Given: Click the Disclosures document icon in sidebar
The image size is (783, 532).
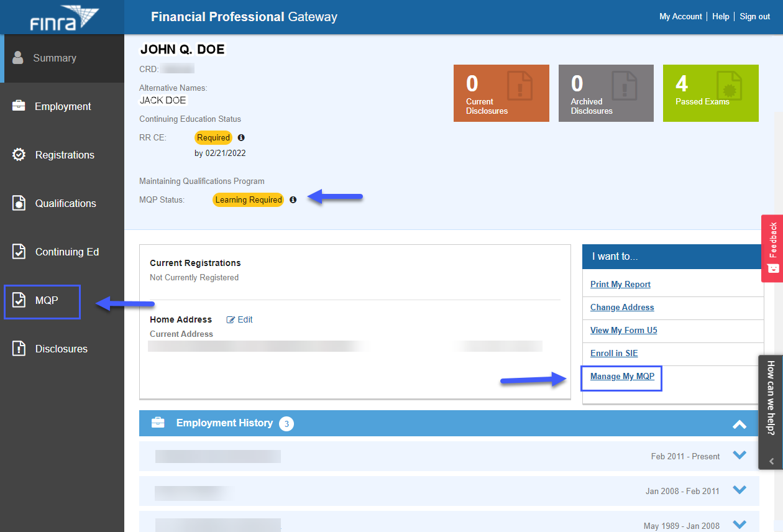Looking at the screenshot, I should click(19, 349).
